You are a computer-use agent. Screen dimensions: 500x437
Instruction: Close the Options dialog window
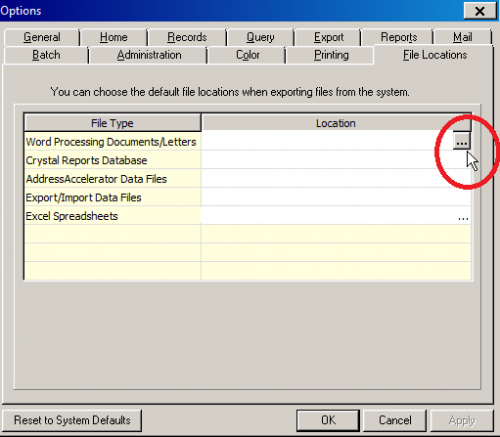[x=480, y=11]
